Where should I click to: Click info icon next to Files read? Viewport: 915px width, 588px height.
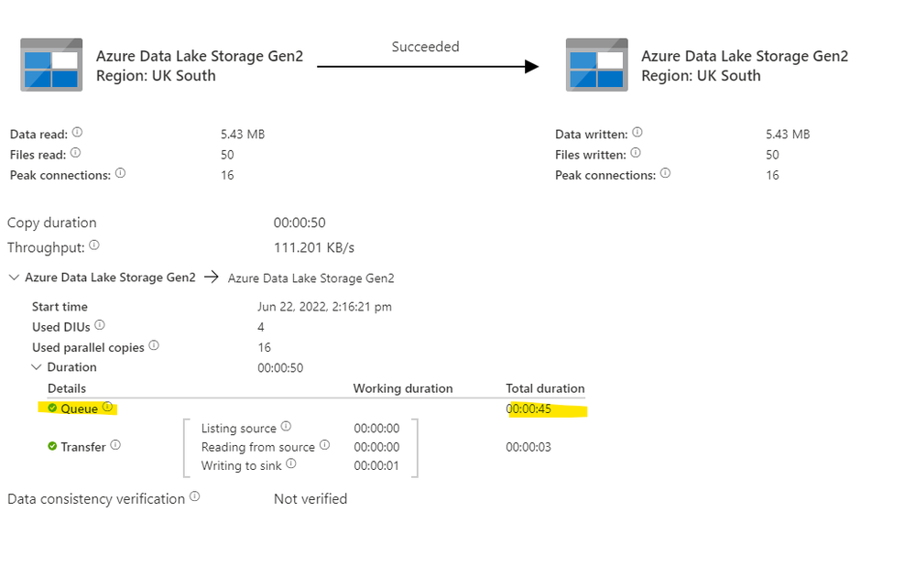click(75, 153)
